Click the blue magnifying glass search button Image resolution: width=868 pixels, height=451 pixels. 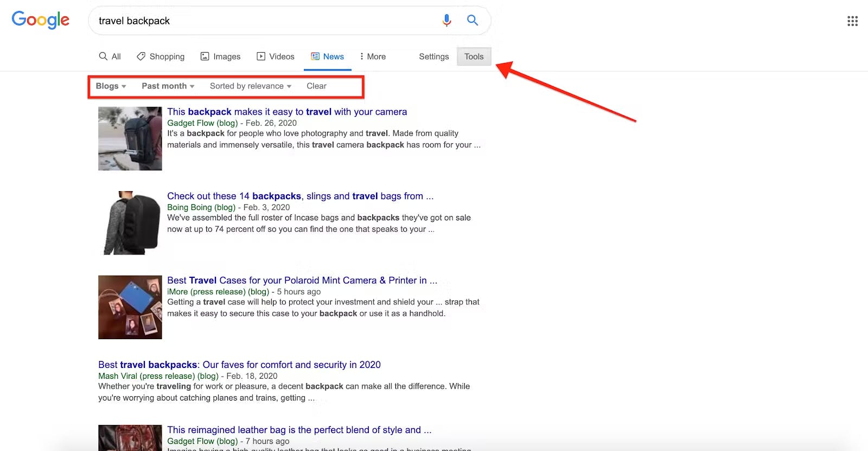(x=473, y=21)
